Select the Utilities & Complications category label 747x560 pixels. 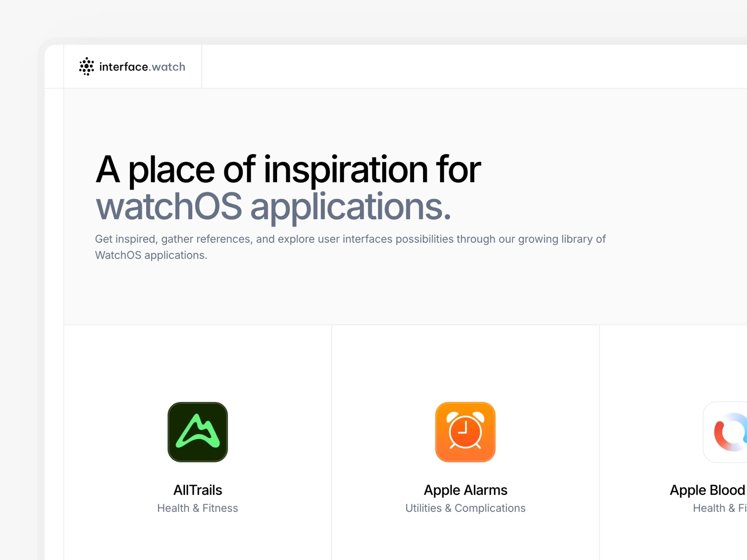pos(465,508)
